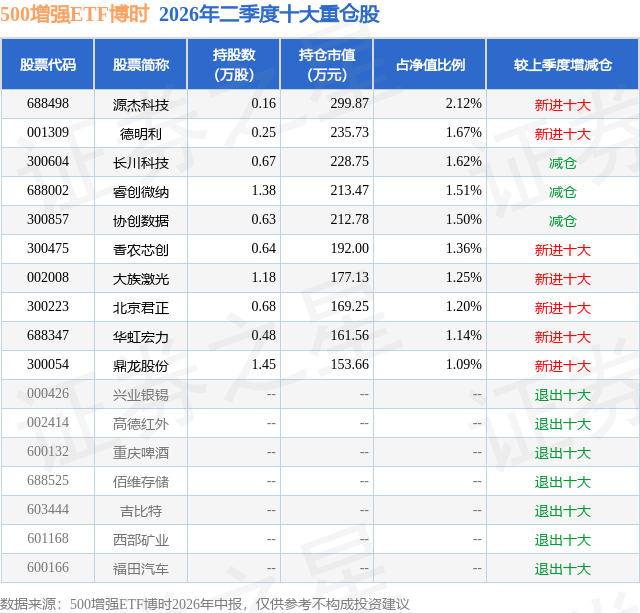The height and width of the screenshot is (613, 640).
Task: Click the 占净值比例 column header
Action: point(430,64)
